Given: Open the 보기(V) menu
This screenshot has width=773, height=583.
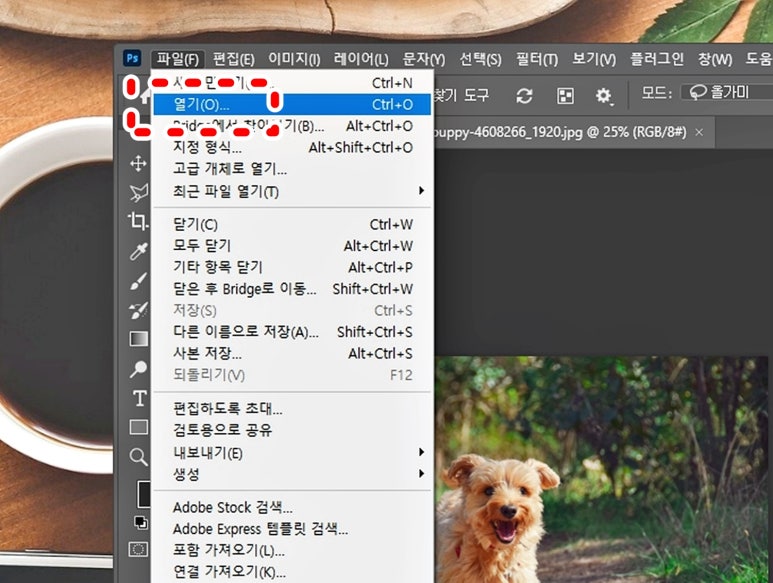Looking at the screenshot, I should (594, 59).
